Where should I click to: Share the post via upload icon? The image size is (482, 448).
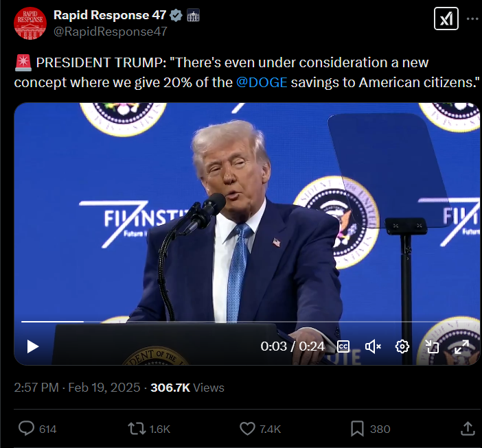click(468, 429)
